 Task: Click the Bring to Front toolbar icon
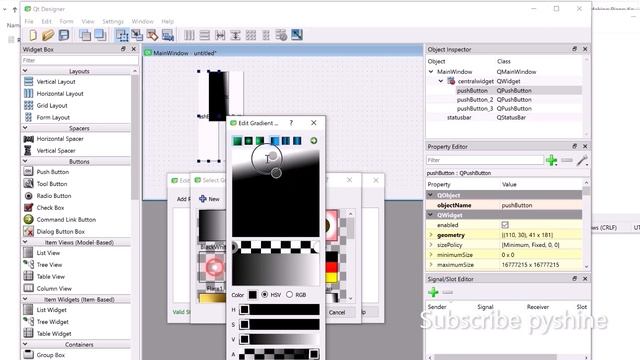click(100, 36)
